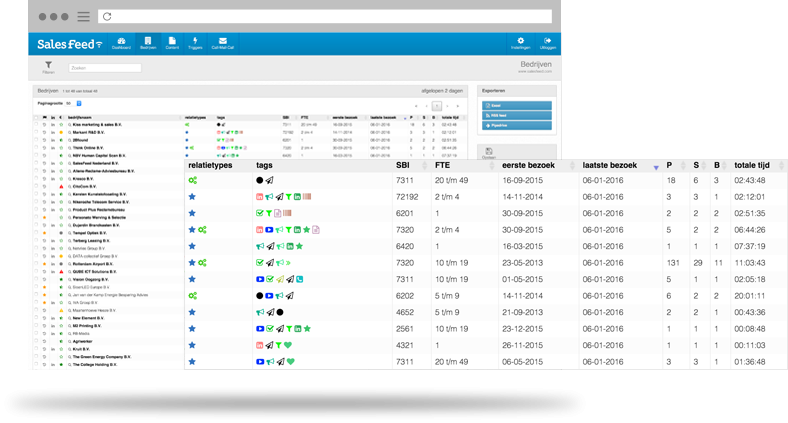Viewport: 788px width, 423px height.
Task: Click the Filteren funnel icon
Action: click(48, 67)
